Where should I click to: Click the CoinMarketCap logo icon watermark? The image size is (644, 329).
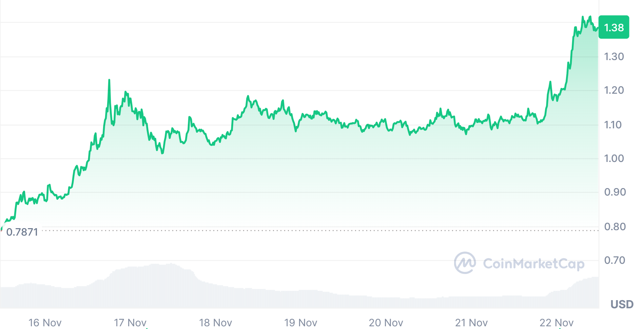tap(465, 262)
